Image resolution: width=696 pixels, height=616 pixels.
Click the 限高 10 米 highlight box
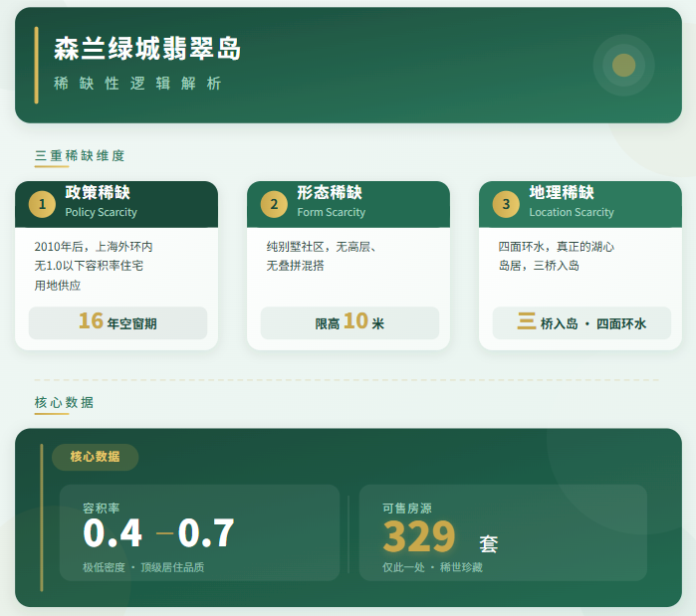(349, 322)
